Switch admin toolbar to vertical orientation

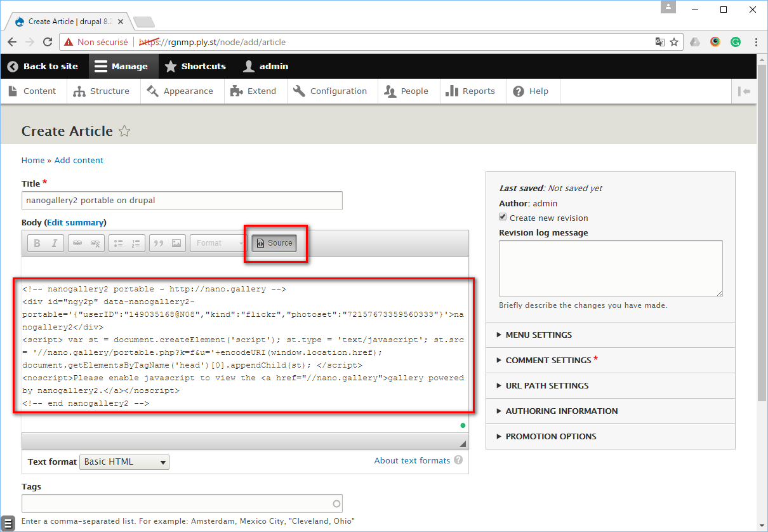[745, 91]
